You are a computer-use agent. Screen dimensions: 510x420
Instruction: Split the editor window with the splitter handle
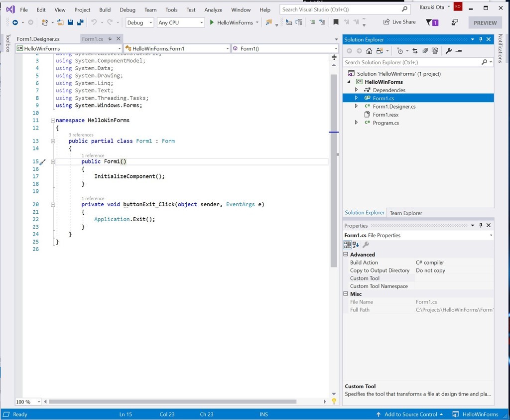point(334,57)
